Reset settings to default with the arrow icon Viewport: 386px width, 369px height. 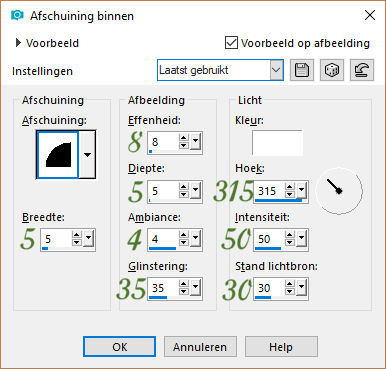[362, 70]
